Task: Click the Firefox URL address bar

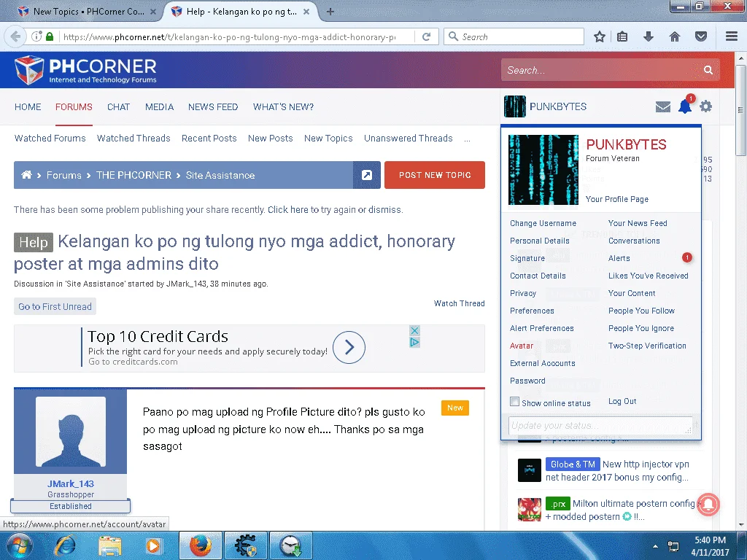Action: click(229, 36)
